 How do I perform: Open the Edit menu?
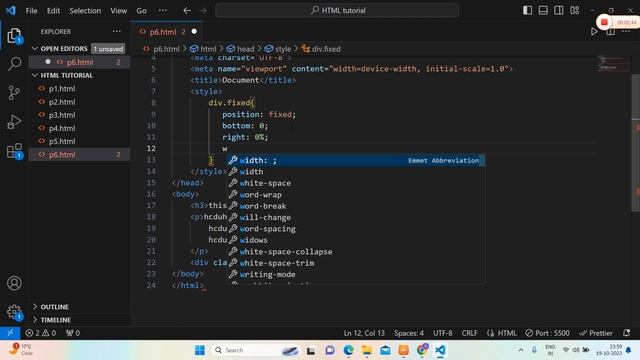tap(53, 11)
